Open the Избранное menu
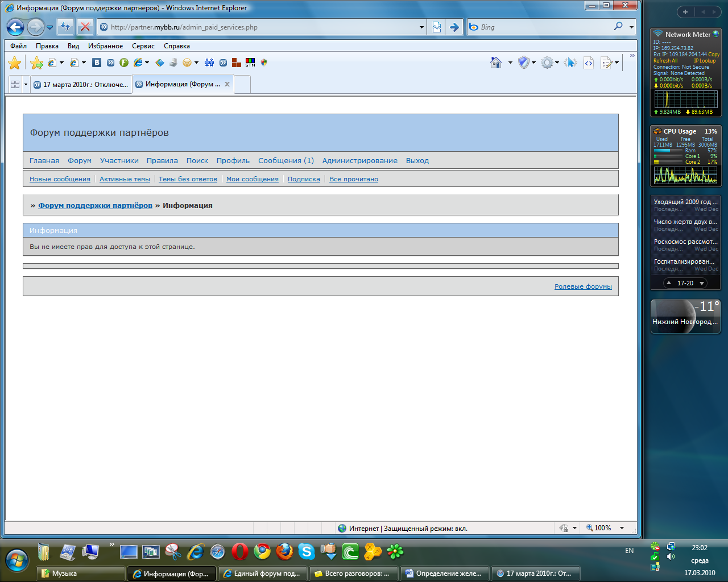Screen dimensions: 728x582 (x=106, y=46)
